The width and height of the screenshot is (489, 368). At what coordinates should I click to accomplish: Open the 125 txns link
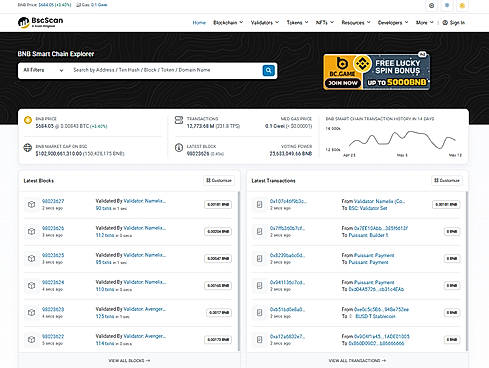pos(105,316)
